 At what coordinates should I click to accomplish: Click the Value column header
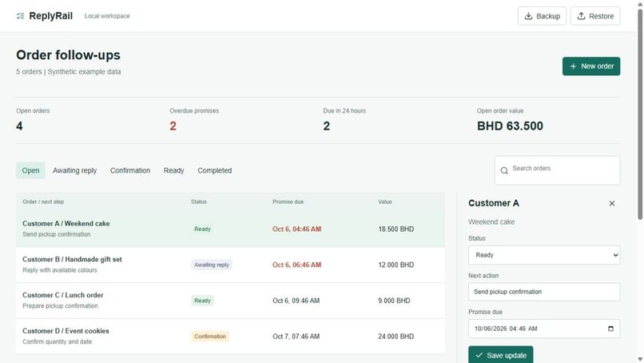pyautogui.click(x=385, y=201)
